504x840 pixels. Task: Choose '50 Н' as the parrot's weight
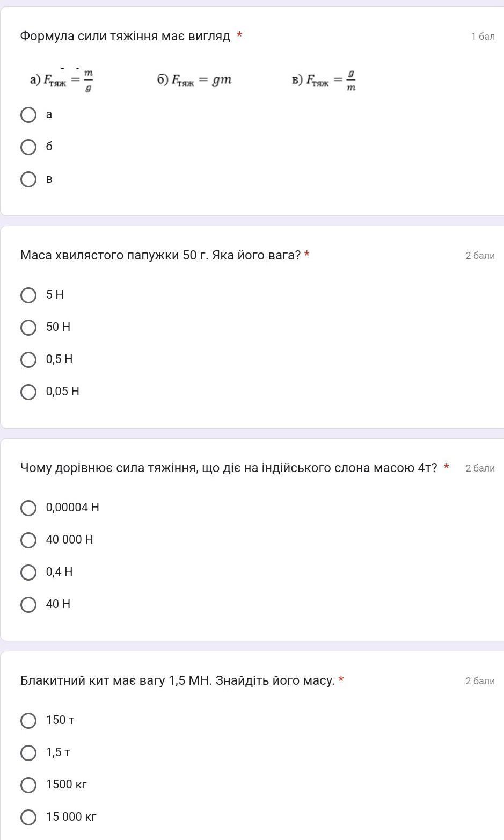click(x=28, y=328)
